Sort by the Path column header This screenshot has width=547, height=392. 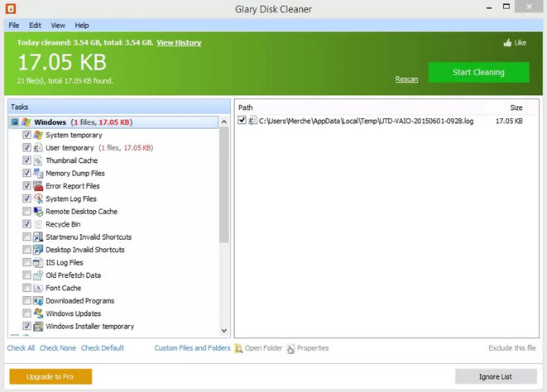click(x=358, y=108)
